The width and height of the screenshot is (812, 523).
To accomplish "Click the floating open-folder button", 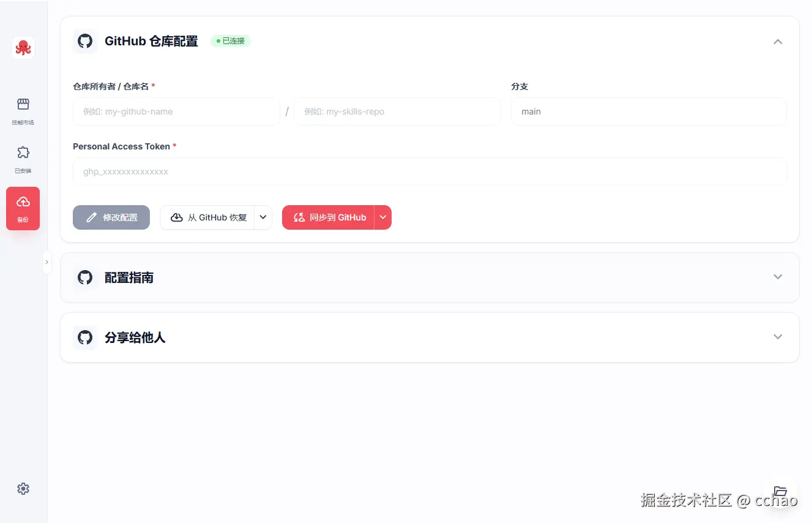I will pyautogui.click(x=780, y=491).
